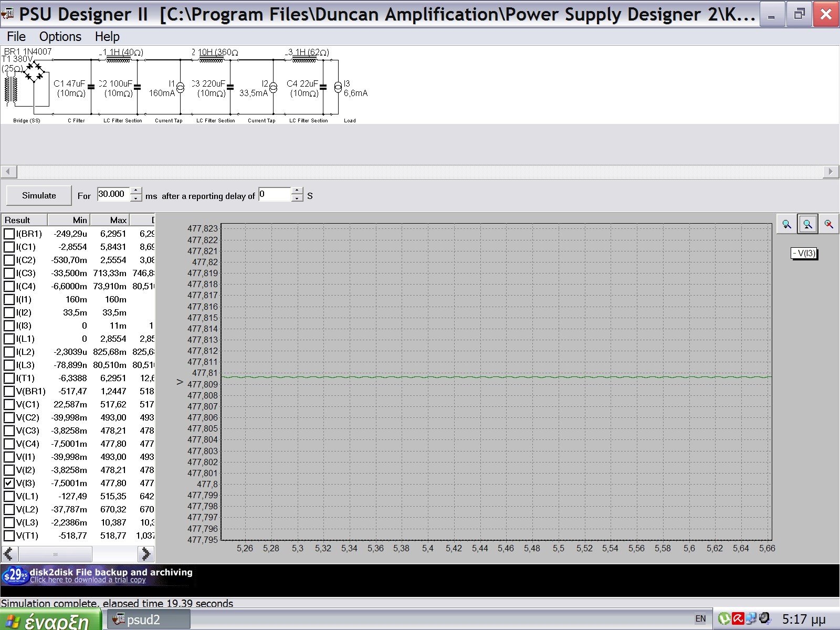Image resolution: width=840 pixels, height=630 pixels.
Task: Select the I3 6,6mA load symbol
Action: (x=338, y=87)
